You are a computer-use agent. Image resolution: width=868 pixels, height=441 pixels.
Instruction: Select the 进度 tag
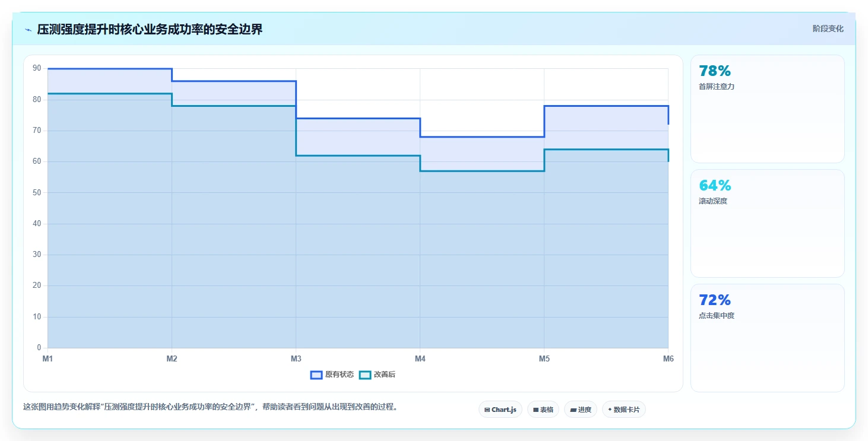(581, 410)
